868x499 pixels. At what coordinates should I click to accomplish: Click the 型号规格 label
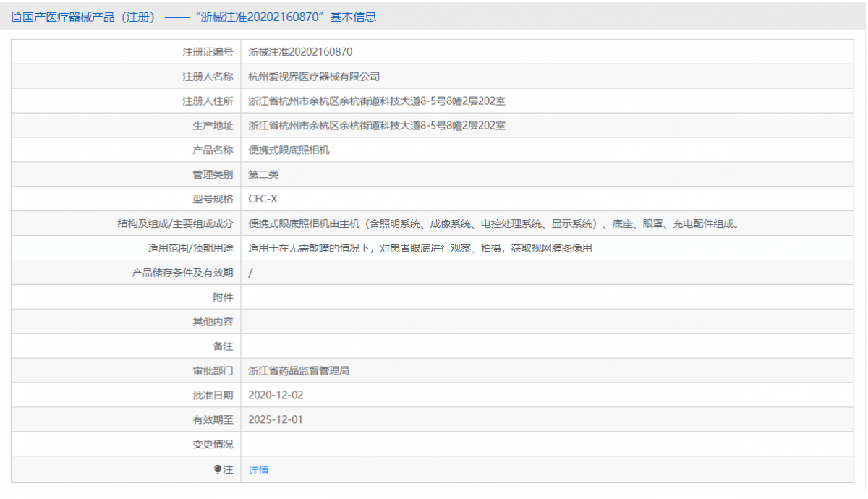tap(213, 200)
